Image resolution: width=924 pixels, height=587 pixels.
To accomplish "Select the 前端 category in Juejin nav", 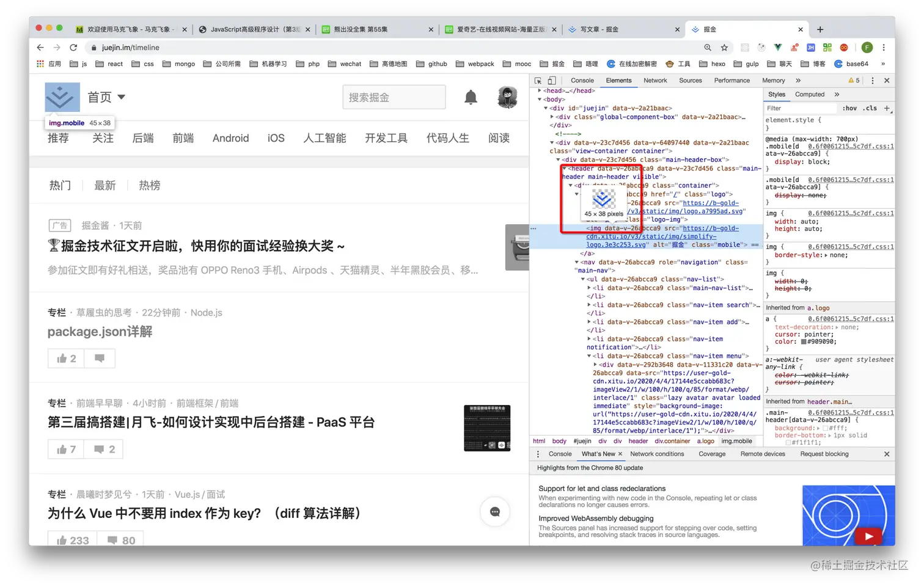I will [x=183, y=138].
